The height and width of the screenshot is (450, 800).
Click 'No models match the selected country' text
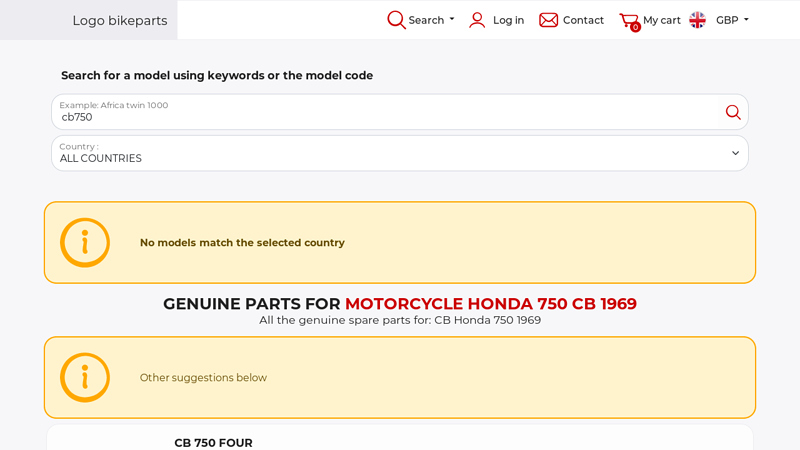[242, 243]
